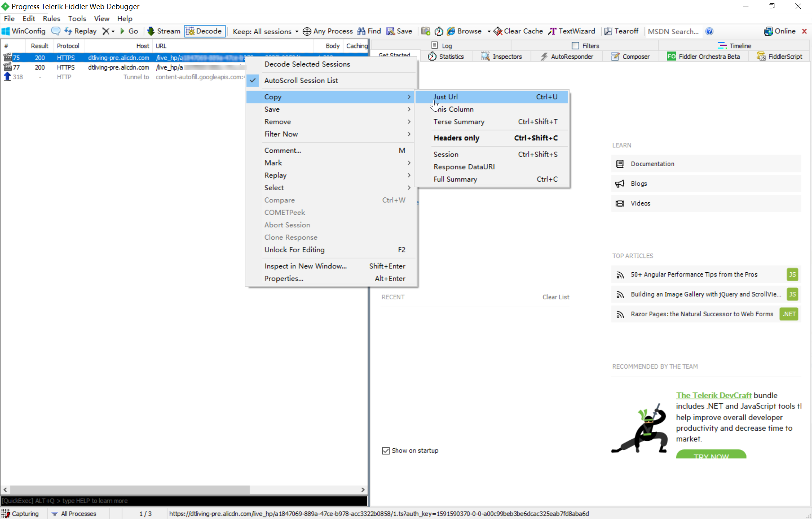Click Clear List link
812x519 pixels.
[556, 297]
